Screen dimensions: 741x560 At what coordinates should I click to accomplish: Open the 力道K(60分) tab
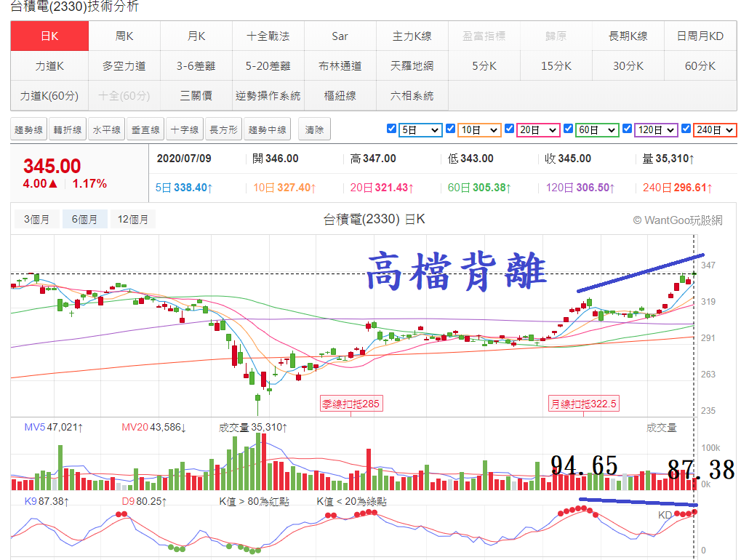click(49, 95)
